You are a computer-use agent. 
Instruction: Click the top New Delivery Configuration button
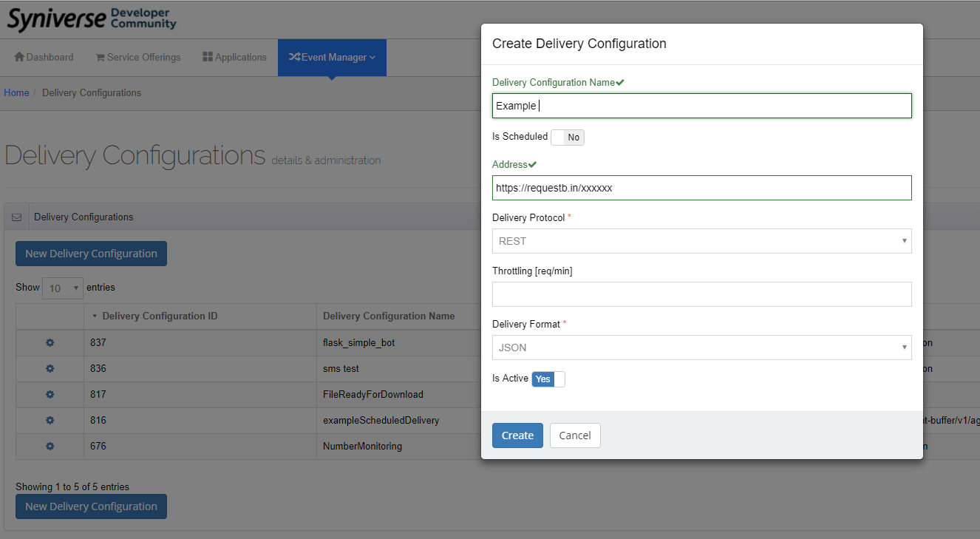click(x=91, y=254)
